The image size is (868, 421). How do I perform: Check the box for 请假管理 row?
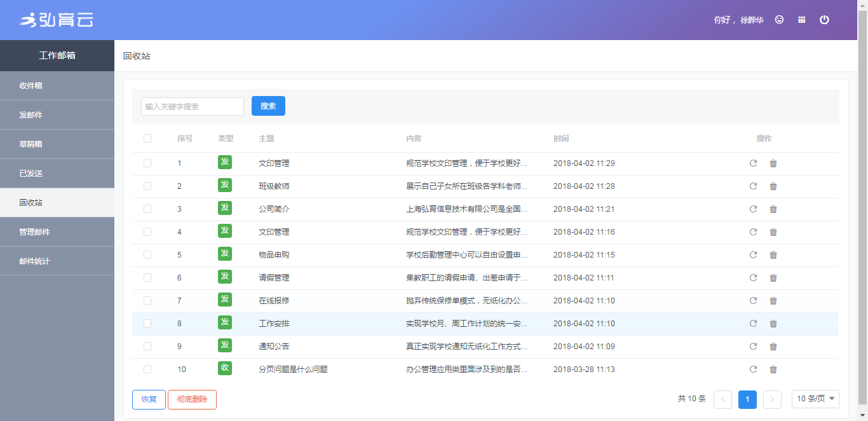147,278
